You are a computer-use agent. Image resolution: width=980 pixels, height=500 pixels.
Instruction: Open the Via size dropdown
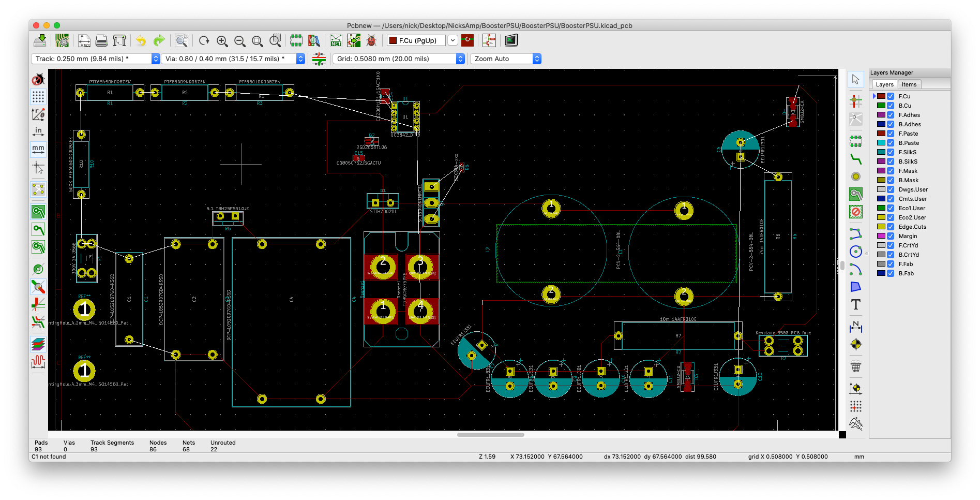233,59
